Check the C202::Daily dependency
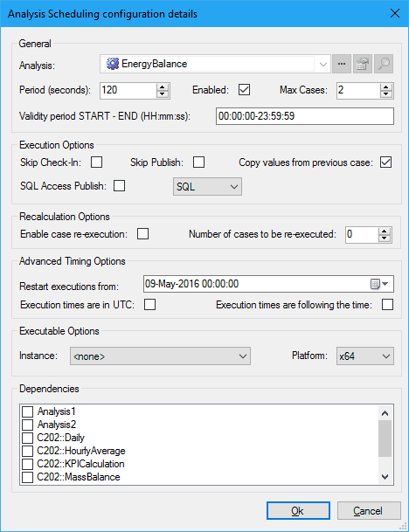 tap(27, 438)
